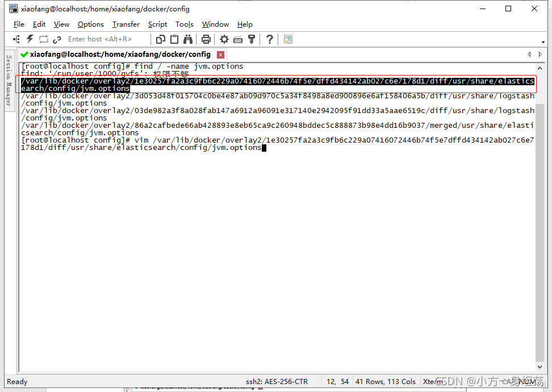This screenshot has width=552, height=392.
Task: Open the Session Manager toolbar icon
Action: (x=16, y=39)
